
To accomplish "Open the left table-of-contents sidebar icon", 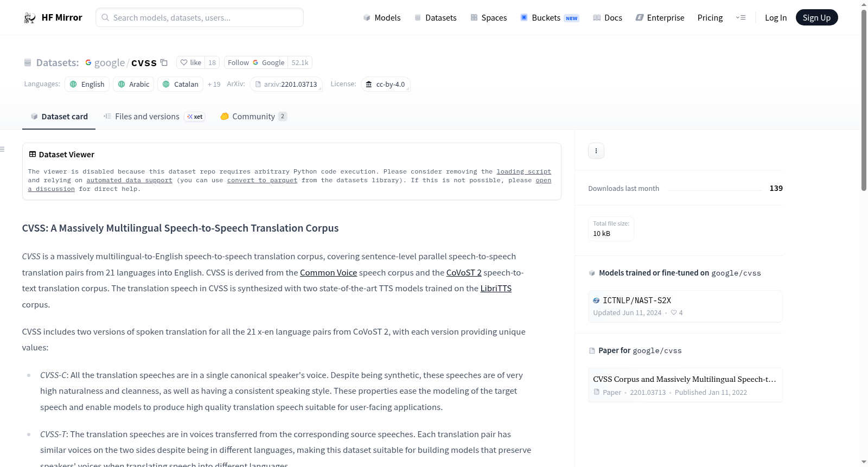I will tap(2, 149).
